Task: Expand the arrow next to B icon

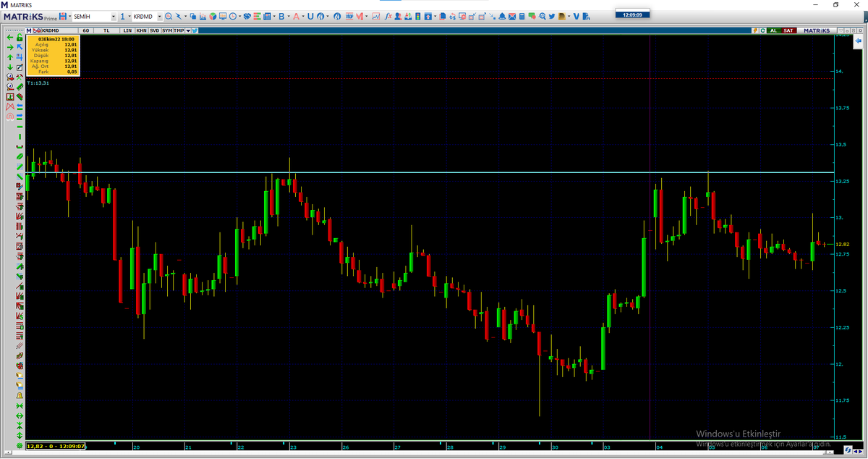Action: 289,17
